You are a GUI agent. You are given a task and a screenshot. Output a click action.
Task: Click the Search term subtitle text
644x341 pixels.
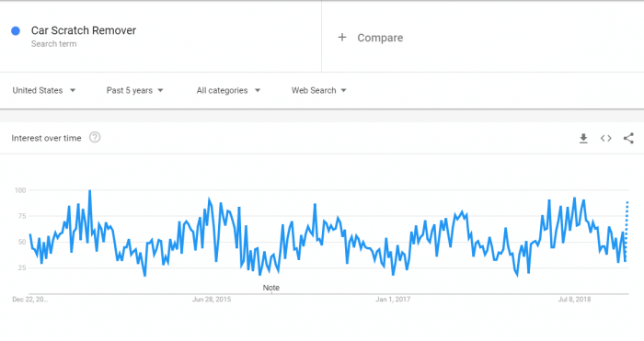point(53,44)
